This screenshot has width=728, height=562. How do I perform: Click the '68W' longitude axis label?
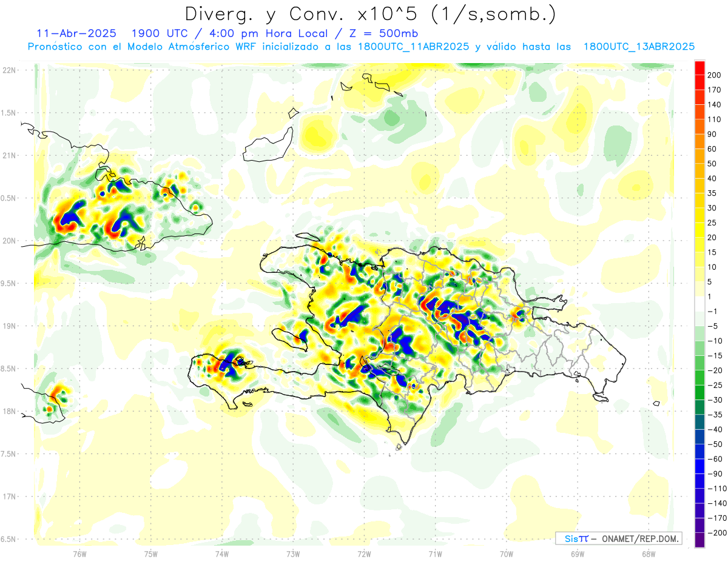[x=648, y=554]
